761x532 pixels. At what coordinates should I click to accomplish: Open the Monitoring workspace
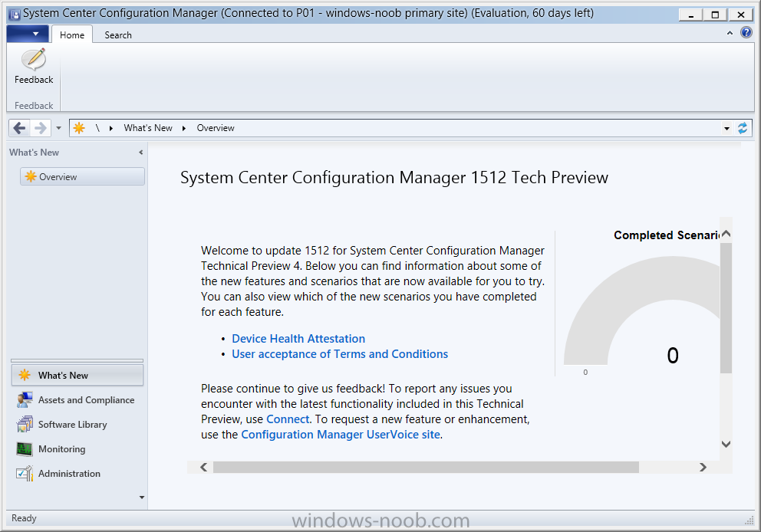77,449
